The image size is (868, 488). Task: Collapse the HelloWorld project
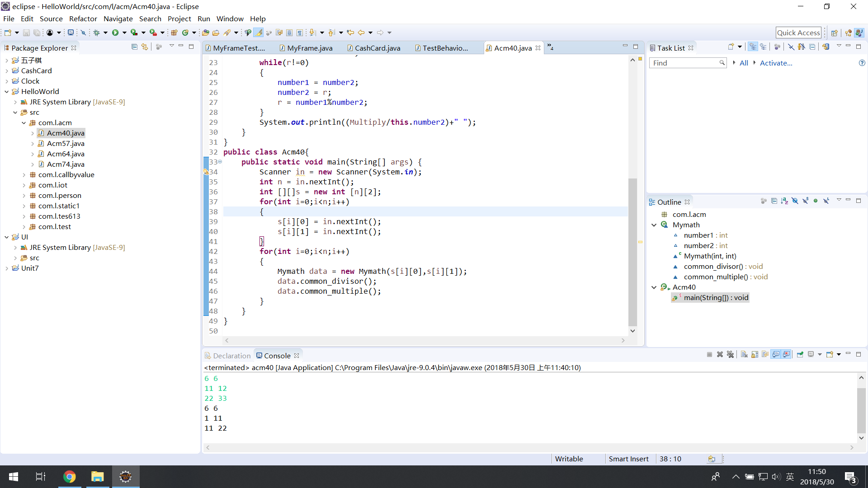7,92
